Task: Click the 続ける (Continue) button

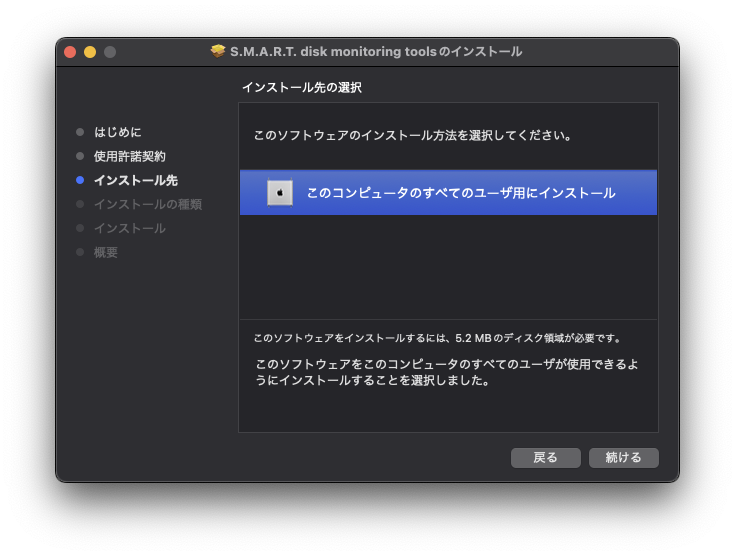Action: point(623,458)
